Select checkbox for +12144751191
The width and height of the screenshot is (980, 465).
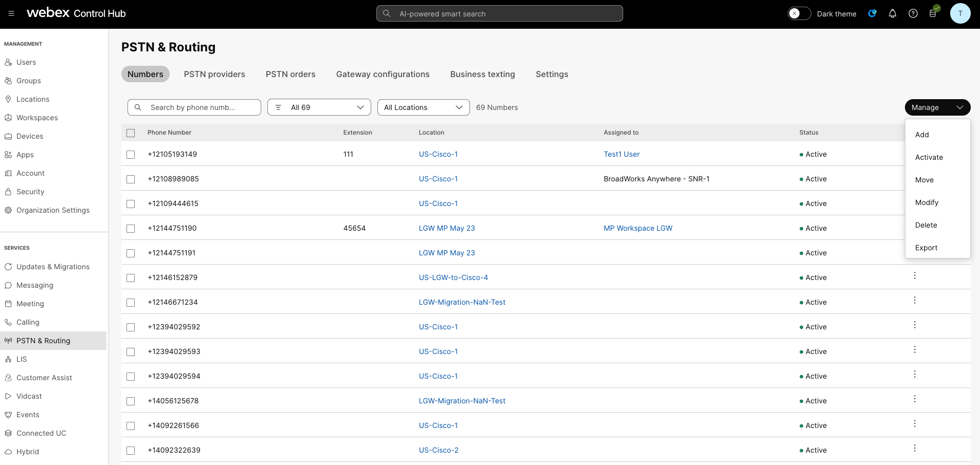tap(131, 253)
